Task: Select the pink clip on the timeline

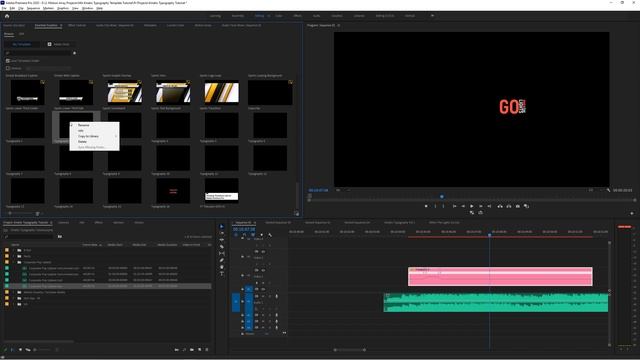Action: [x=500, y=276]
